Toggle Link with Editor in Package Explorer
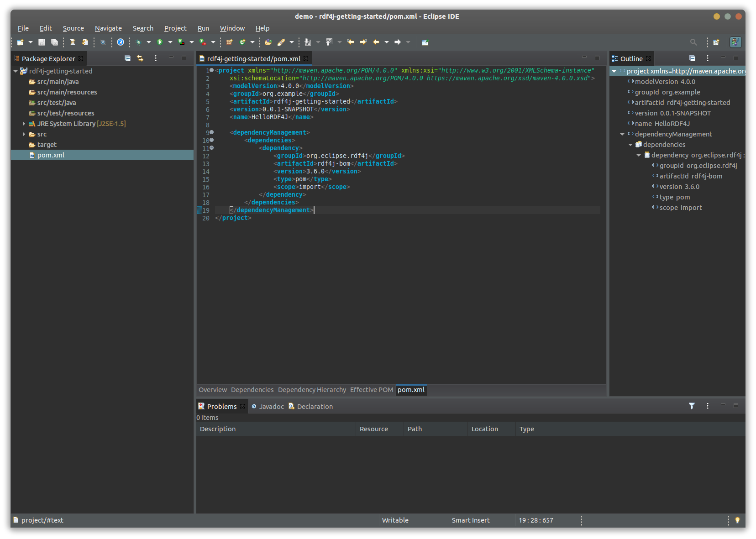The height and width of the screenshot is (539, 756). (140, 58)
